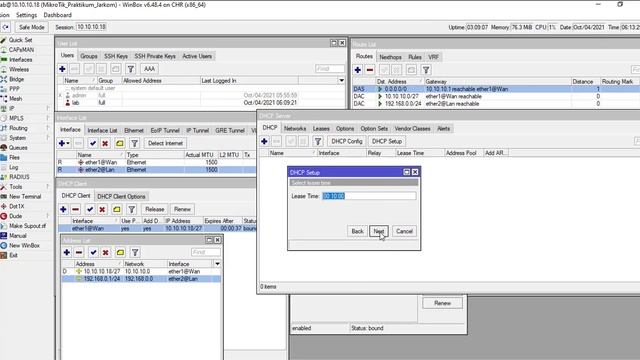
Task: Cancel the DHCP Setup dialog
Action: [404, 231]
